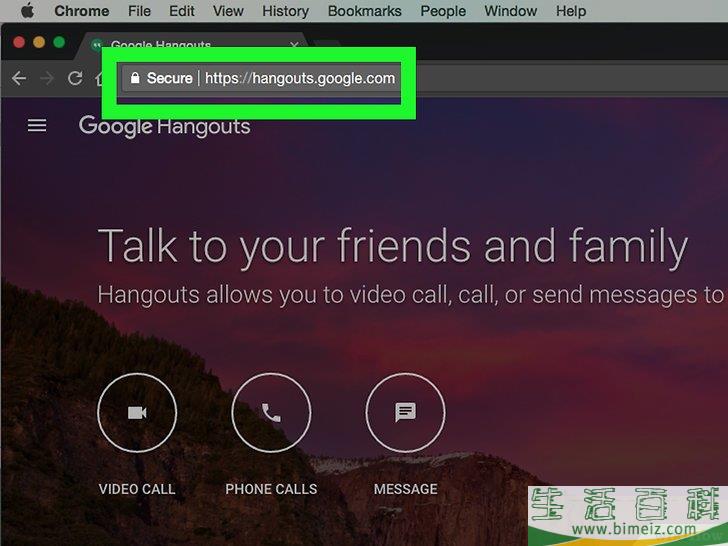The image size is (728, 546).
Task: Click the PHONE CALLS label
Action: 271,489
